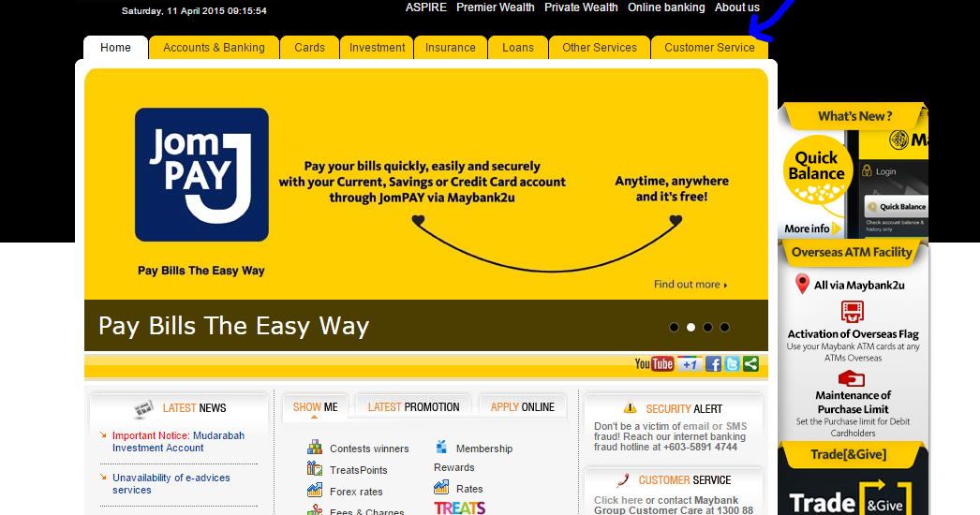Open the Forex rates link
This screenshot has height=515, width=980.
[356, 492]
